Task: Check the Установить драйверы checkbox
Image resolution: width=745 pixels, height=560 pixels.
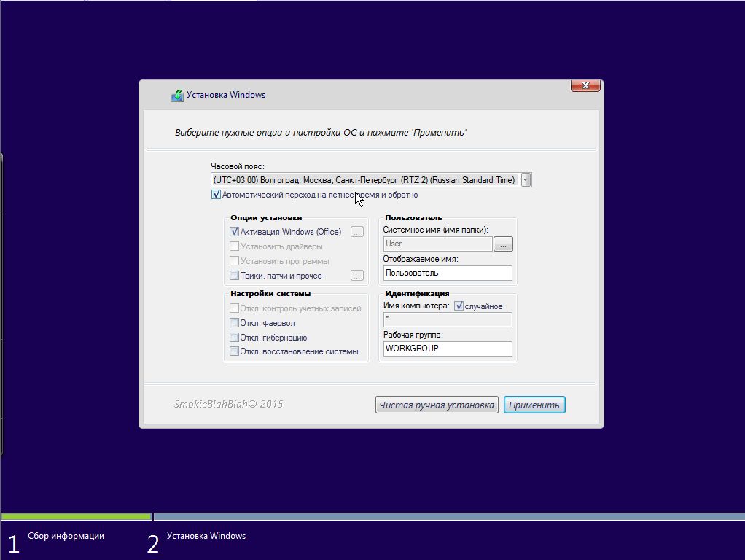Action: coord(234,246)
